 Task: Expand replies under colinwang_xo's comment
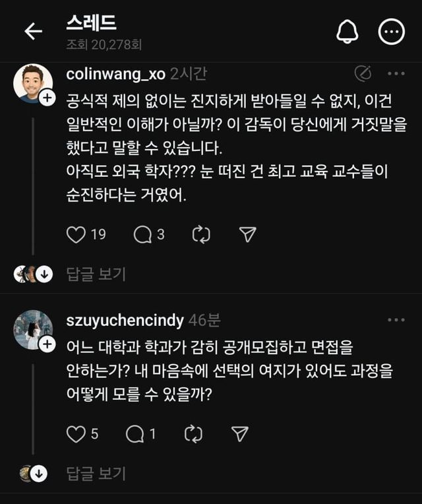(96, 274)
